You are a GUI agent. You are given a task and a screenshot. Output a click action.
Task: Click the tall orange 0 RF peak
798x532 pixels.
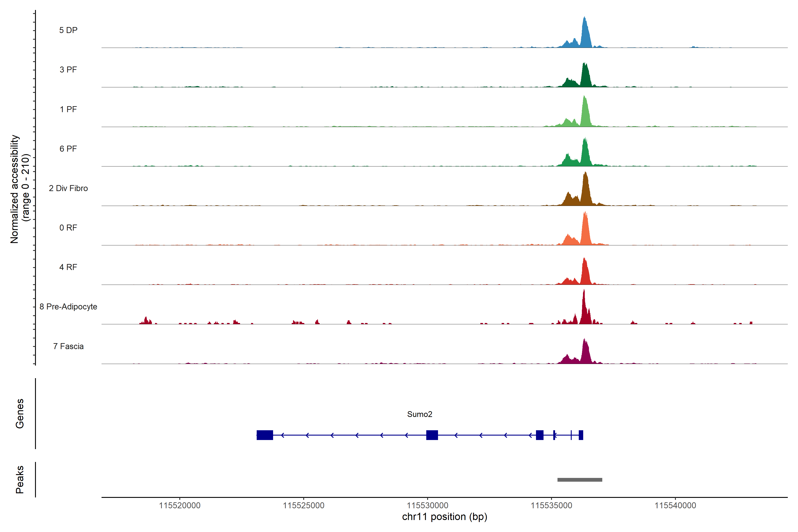point(585,231)
